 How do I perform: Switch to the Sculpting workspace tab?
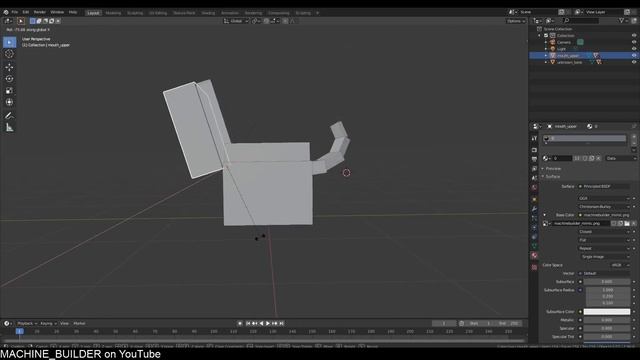coord(135,13)
